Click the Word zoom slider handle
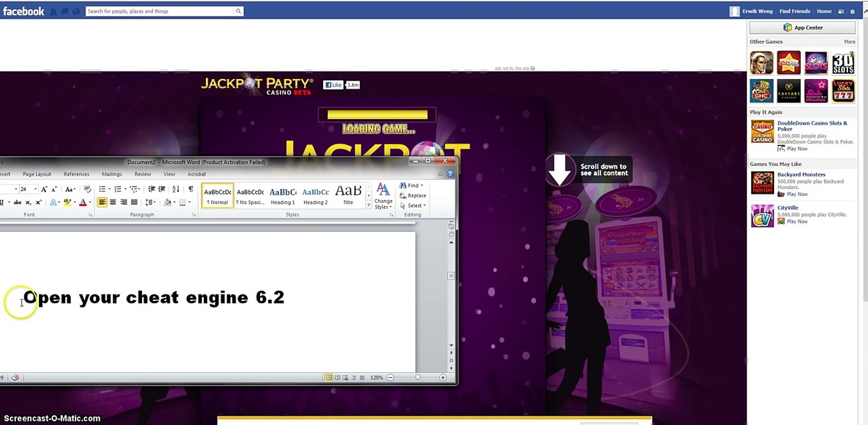The image size is (868, 425). coord(417,378)
